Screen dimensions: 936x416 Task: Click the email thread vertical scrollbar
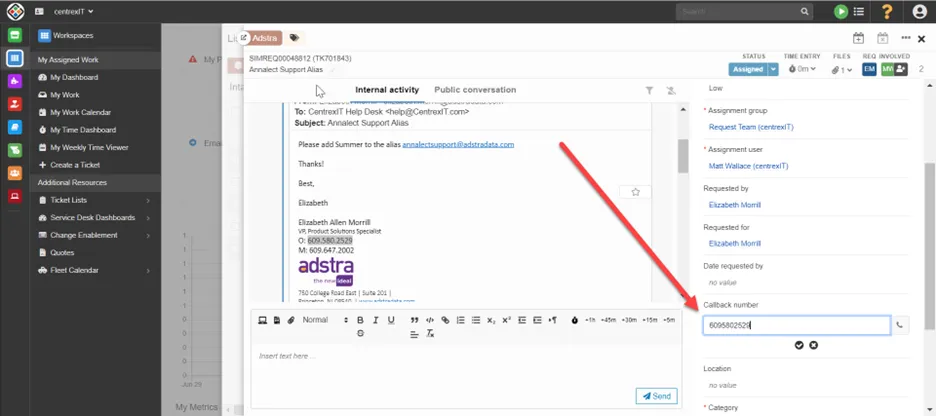683,156
